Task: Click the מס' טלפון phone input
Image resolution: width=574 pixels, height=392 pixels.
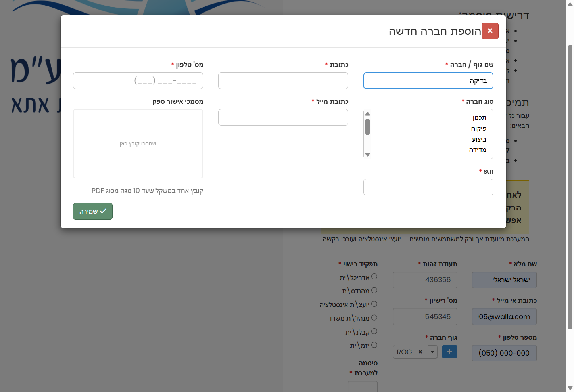Action: click(138, 81)
